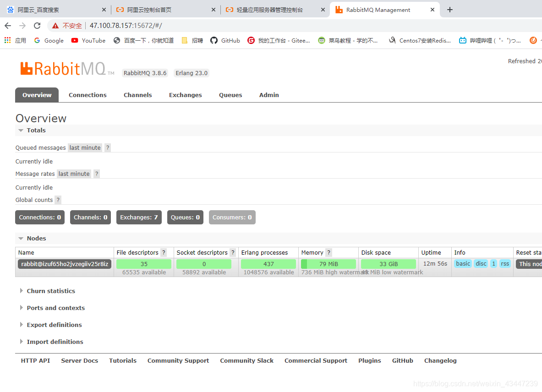Open the rabbit@izuf65ho2jvzegiiv25r8iz node
This screenshot has height=392, width=542.
[x=65, y=264]
